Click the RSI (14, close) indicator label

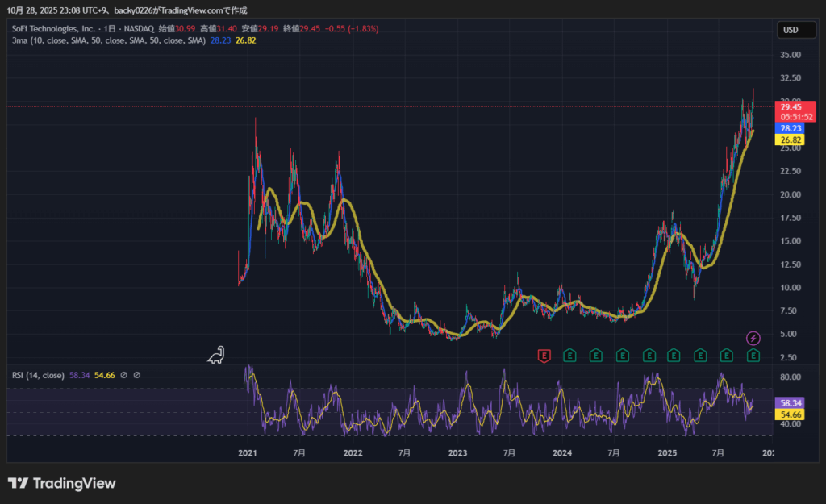(x=38, y=375)
